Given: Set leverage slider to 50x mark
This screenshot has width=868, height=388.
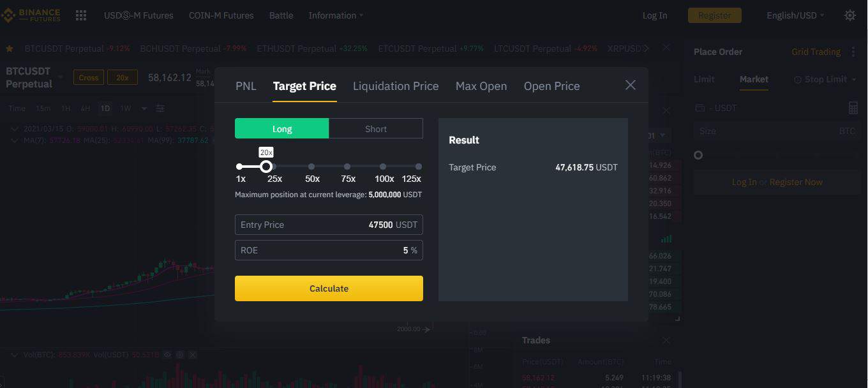Looking at the screenshot, I should click(311, 167).
